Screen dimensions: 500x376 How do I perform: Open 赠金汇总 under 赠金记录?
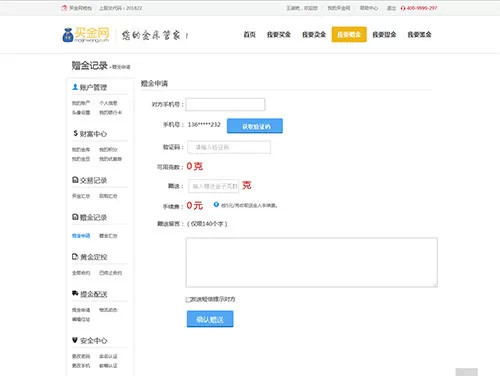[108, 236]
